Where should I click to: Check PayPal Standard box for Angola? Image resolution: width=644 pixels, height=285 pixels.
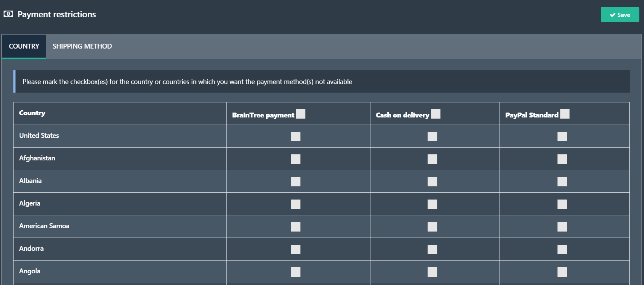[x=562, y=272]
